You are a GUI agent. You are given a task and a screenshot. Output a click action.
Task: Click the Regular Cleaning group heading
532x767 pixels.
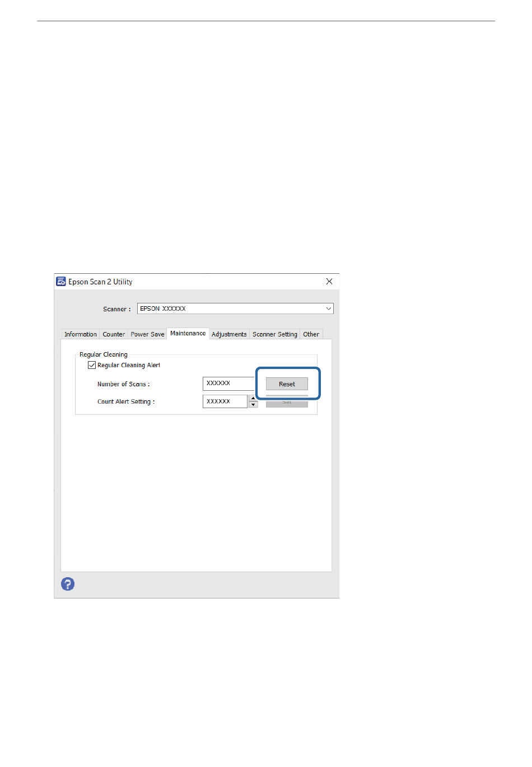104,354
